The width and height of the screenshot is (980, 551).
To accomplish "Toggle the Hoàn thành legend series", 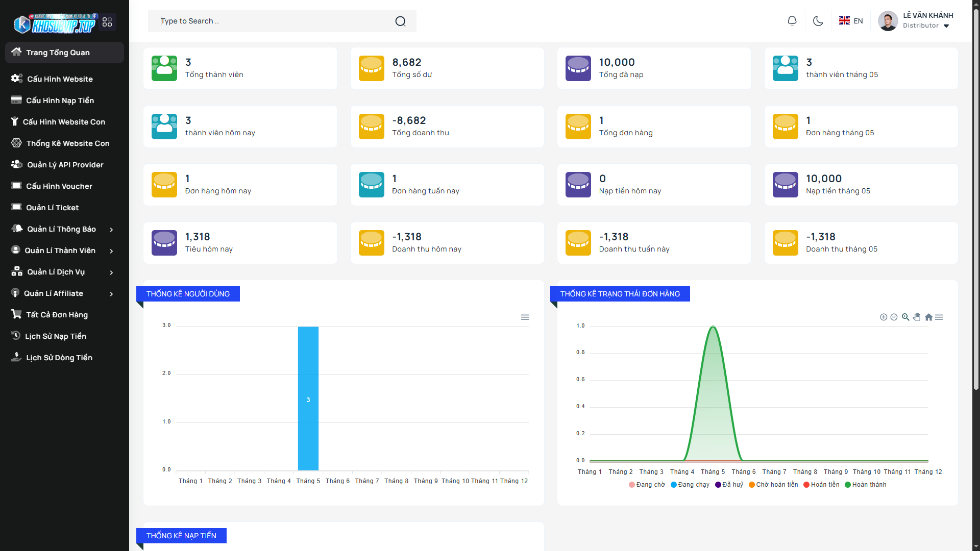I will pyautogui.click(x=866, y=485).
